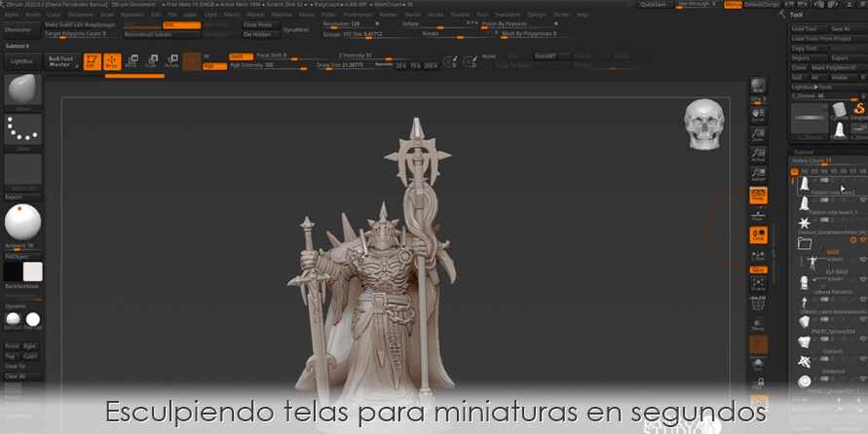Toggle Local transformations button
This screenshot has height=434, width=868.
pyautogui.click(x=758, y=235)
